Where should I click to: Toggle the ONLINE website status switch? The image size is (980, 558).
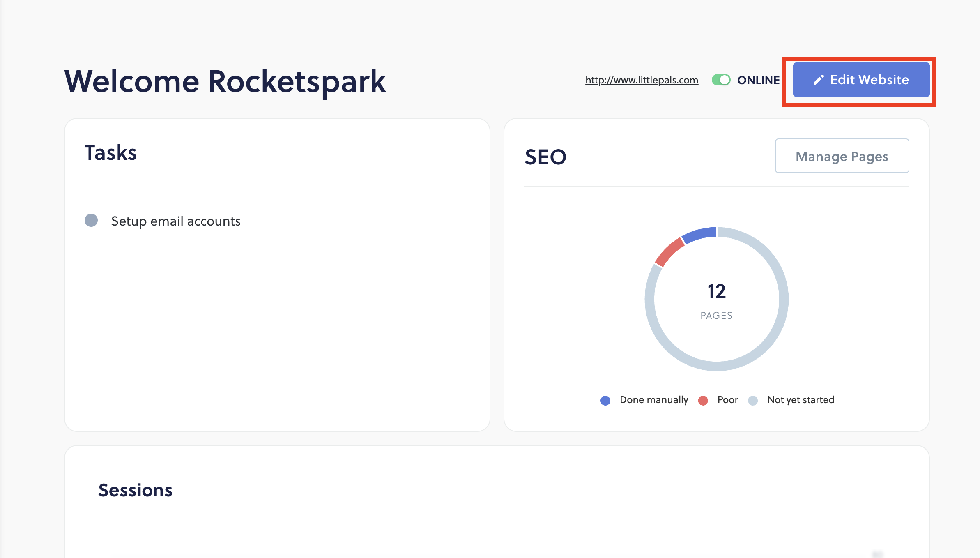pos(721,80)
